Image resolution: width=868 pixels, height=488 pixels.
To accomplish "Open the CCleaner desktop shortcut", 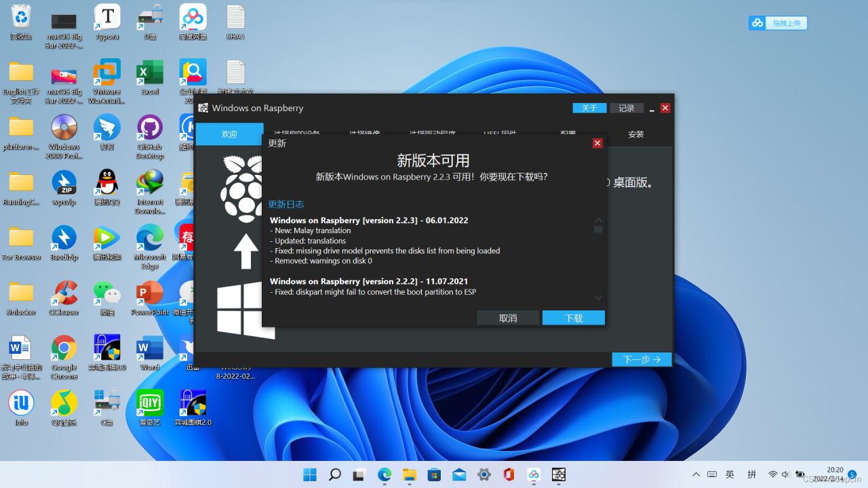I will (64, 299).
